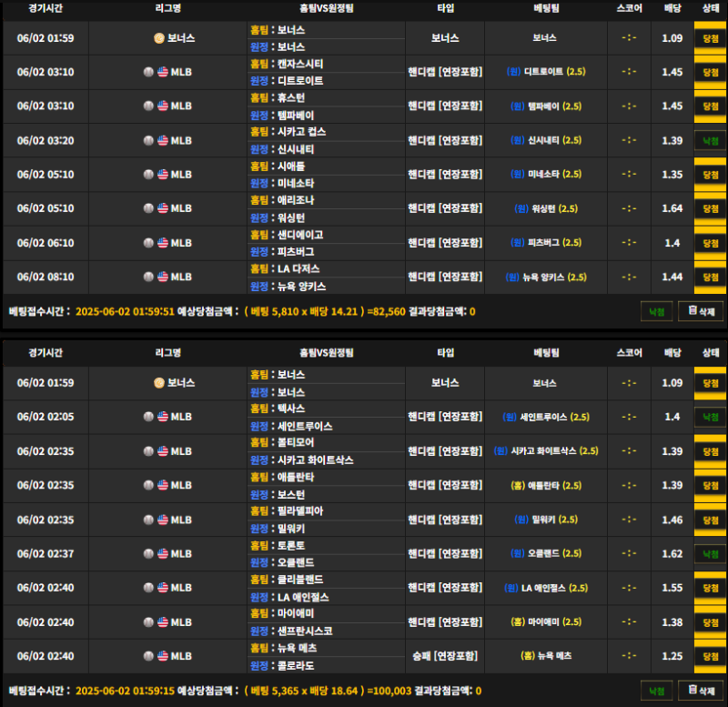
Task: Click the baseball icon in the 캔자스시티 row
Action: (x=148, y=72)
